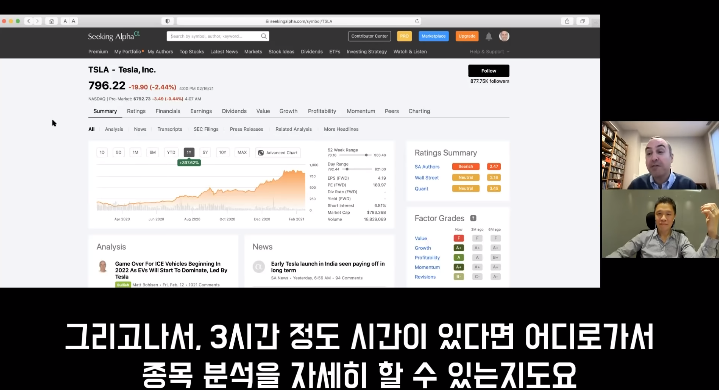Open the SA Authors rating link

427,167
